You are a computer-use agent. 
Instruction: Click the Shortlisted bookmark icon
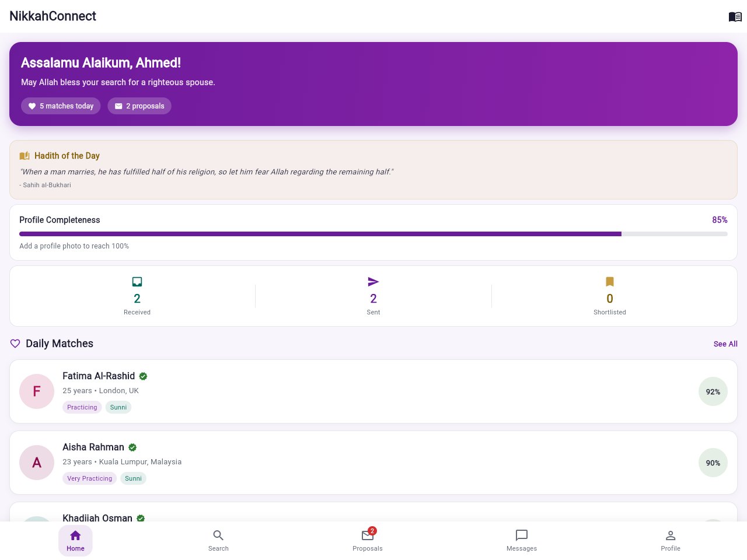(610, 282)
